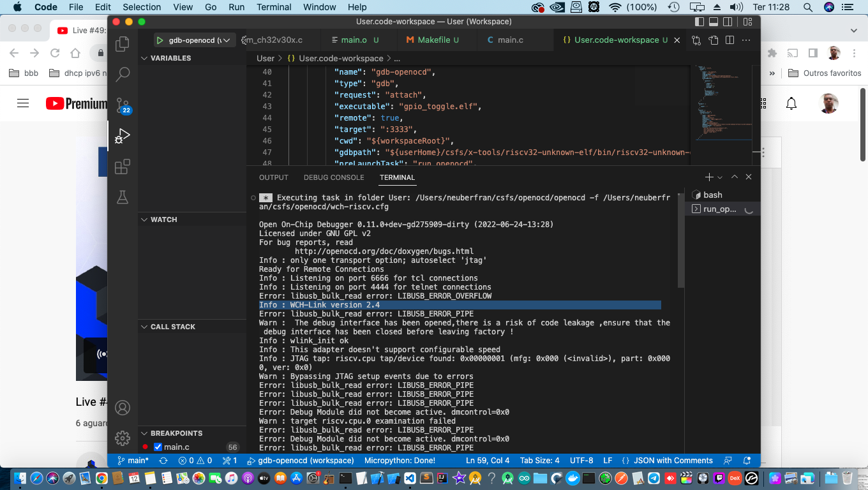
Task: Select the bash terminal in list
Action: 712,195
